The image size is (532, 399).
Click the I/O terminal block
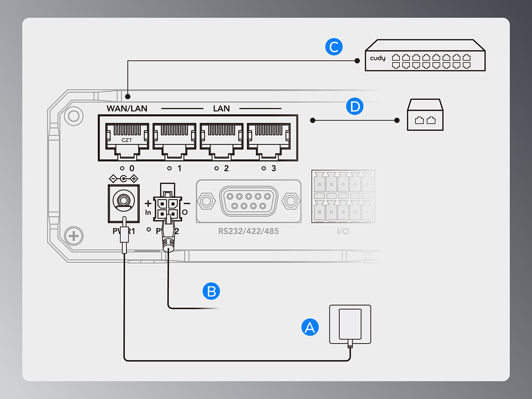click(343, 196)
